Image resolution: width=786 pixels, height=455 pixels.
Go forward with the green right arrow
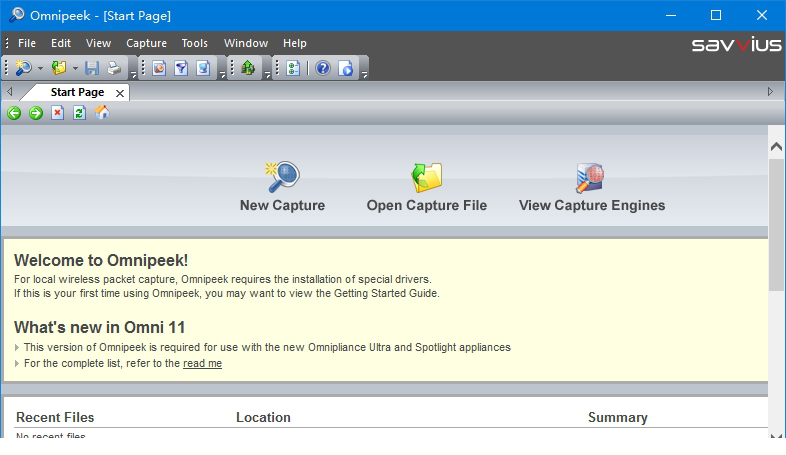tap(36, 113)
